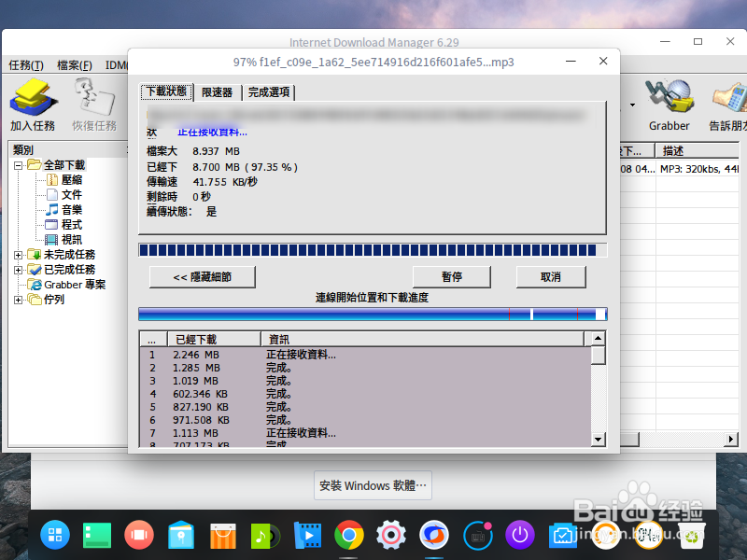Select the 程式 category in tree
Screen dimensions: 747x560
click(72, 225)
